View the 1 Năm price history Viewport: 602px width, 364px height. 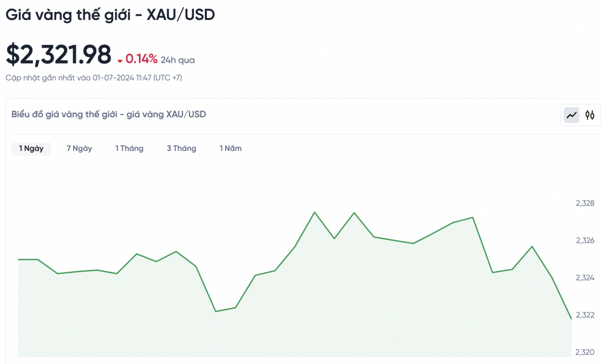pos(230,148)
